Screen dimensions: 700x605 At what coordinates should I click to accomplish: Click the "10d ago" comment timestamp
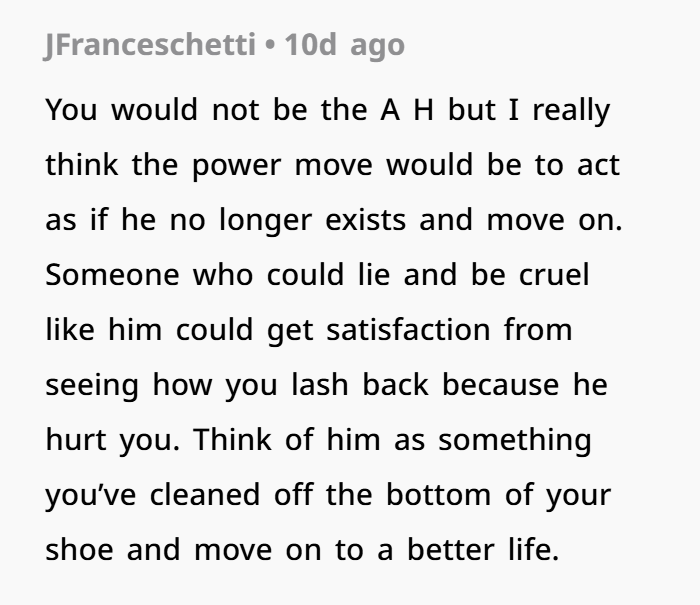(344, 46)
